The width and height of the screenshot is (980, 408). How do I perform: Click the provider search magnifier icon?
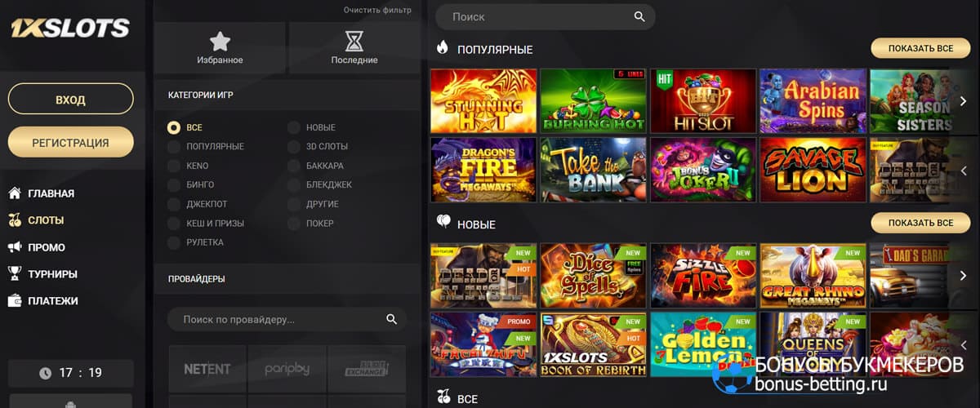(391, 319)
